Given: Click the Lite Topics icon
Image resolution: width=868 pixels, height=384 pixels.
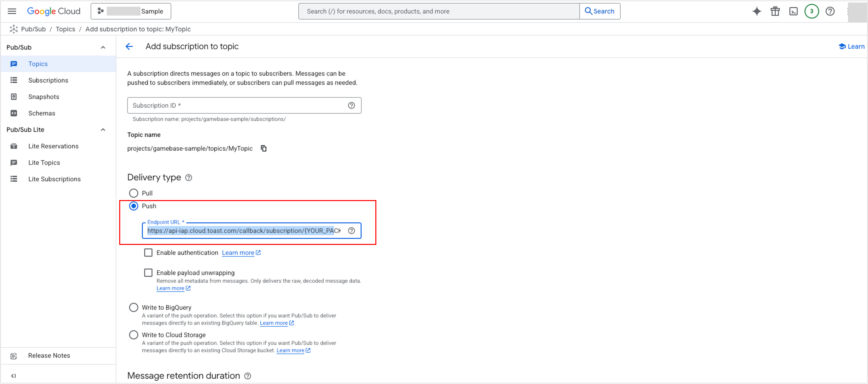Looking at the screenshot, I should pos(14,163).
